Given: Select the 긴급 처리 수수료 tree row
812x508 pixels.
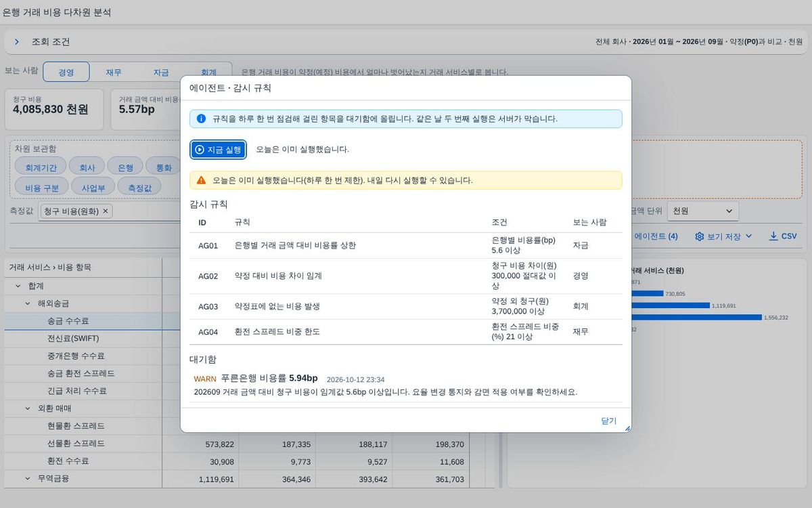Looking at the screenshot, I should pos(83,391).
